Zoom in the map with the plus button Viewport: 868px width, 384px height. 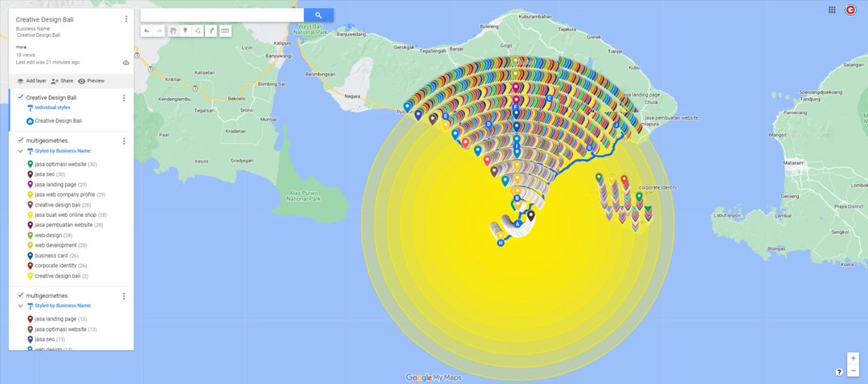click(853, 358)
